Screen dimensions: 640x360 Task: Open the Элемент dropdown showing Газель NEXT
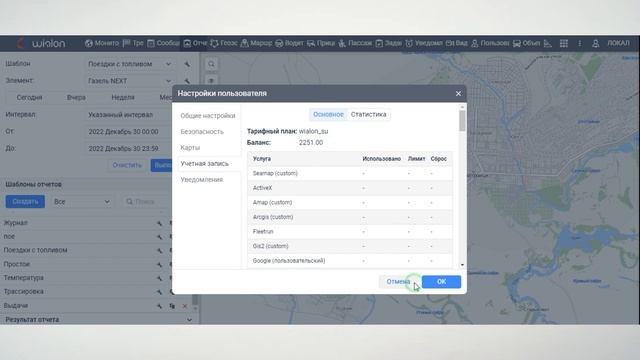pyautogui.click(x=129, y=81)
